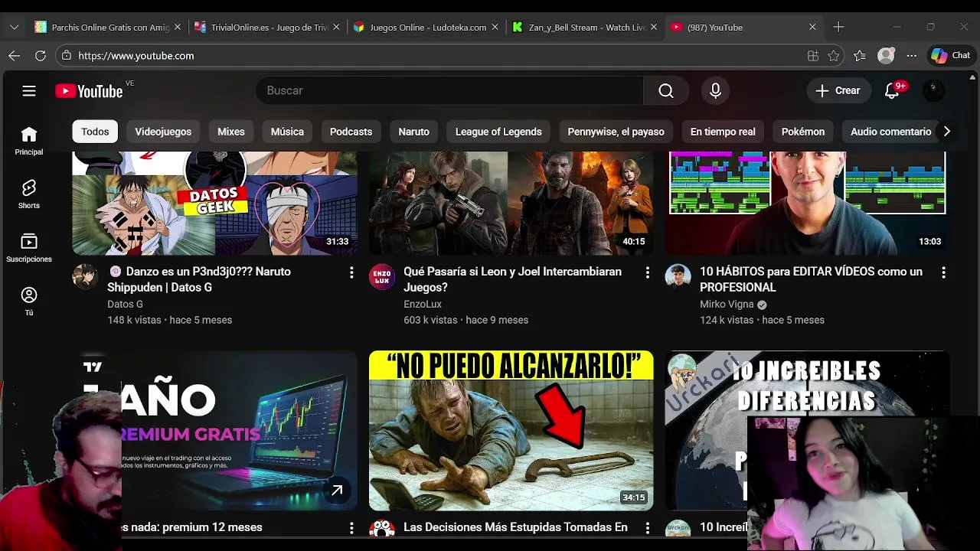Click the Crear button
The width and height of the screenshot is (980, 551).
click(838, 90)
